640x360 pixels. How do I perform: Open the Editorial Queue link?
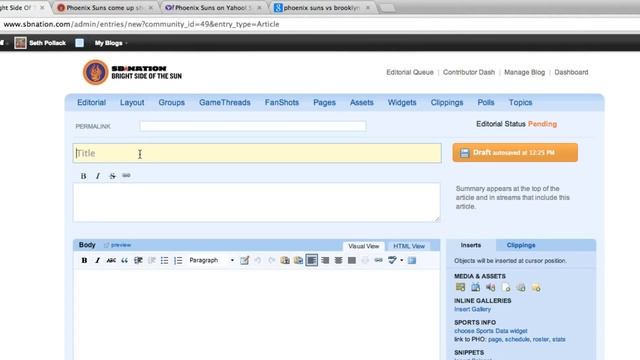pos(410,72)
